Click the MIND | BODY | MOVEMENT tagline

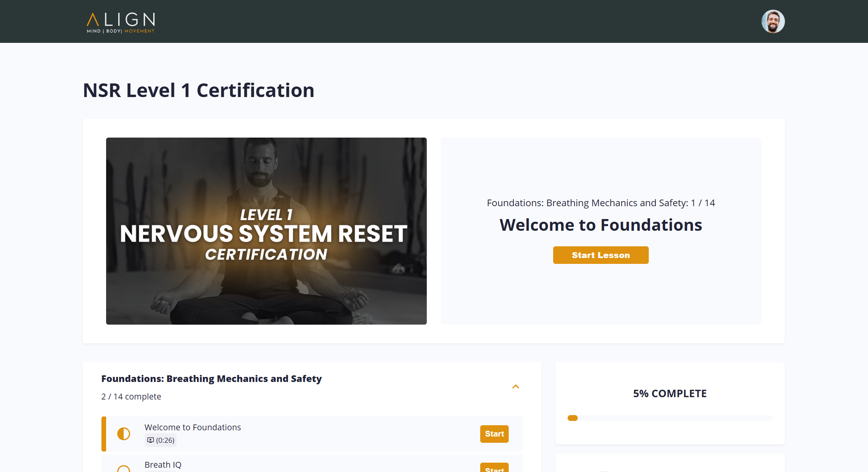[x=121, y=31]
